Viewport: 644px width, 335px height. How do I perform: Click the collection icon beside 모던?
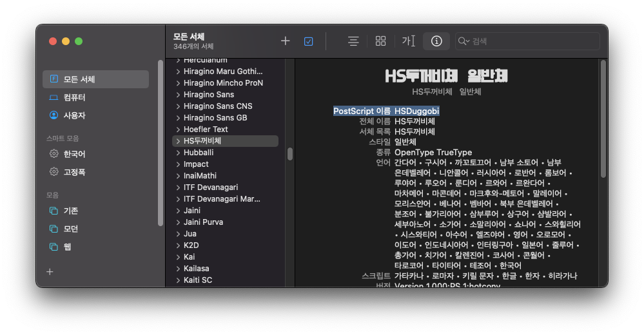coord(54,229)
